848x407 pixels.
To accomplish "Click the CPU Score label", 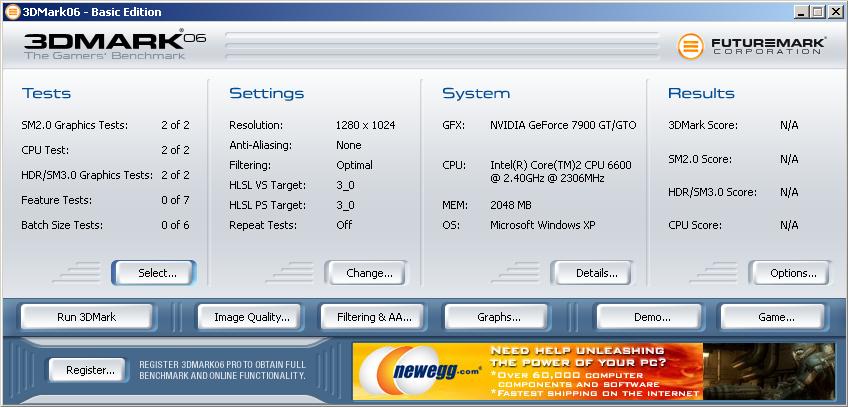I will tap(695, 225).
